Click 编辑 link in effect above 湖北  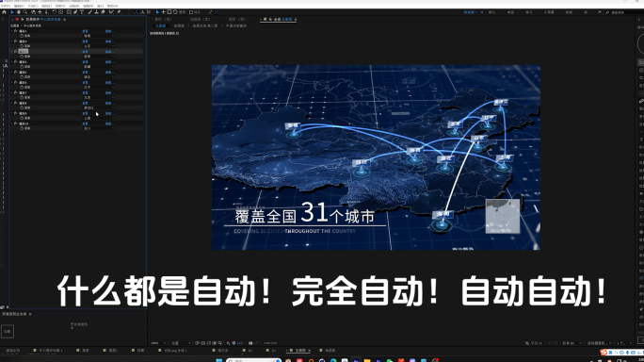click(x=108, y=72)
